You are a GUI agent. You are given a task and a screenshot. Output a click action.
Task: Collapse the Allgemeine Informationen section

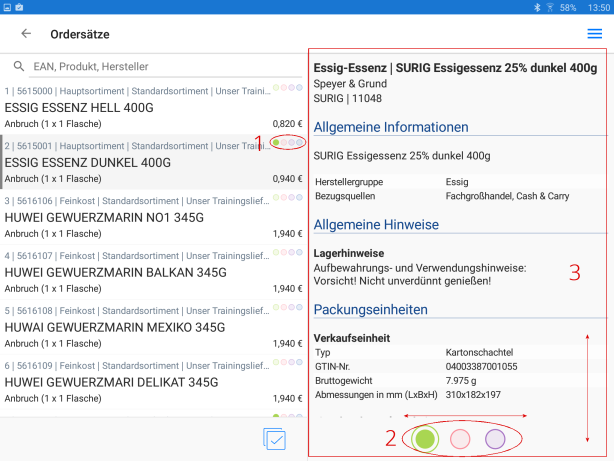click(392, 127)
